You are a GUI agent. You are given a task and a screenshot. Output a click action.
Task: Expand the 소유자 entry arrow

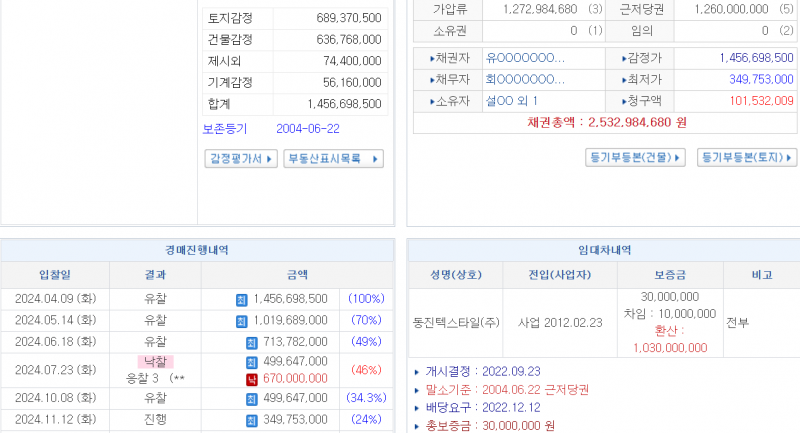(x=433, y=101)
